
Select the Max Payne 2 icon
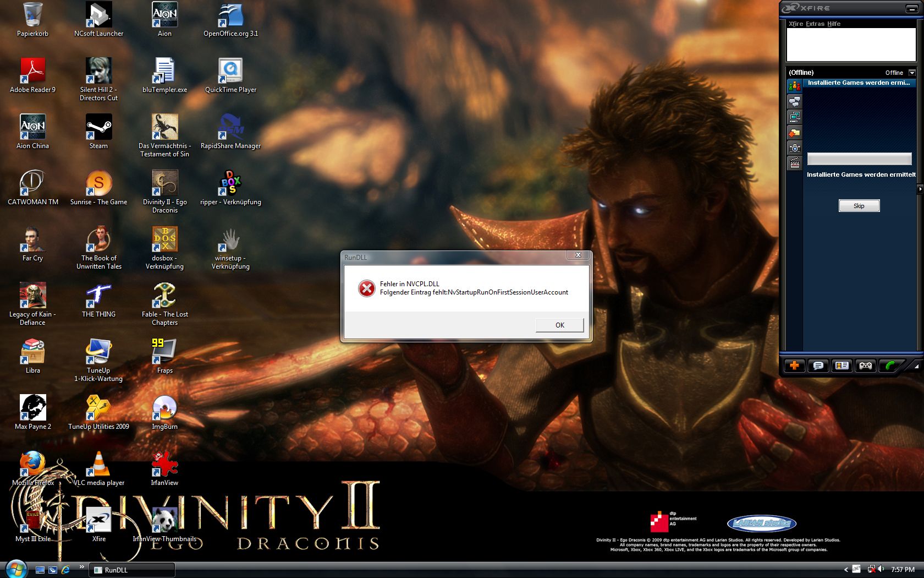[x=32, y=413]
